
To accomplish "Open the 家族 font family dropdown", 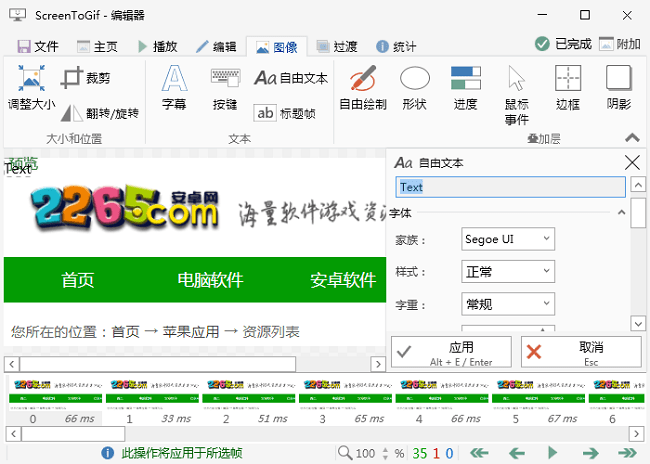I will point(508,239).
